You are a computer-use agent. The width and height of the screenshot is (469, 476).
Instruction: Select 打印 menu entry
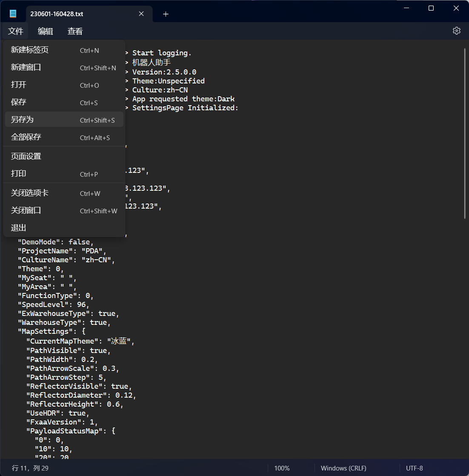pos(64,174)
